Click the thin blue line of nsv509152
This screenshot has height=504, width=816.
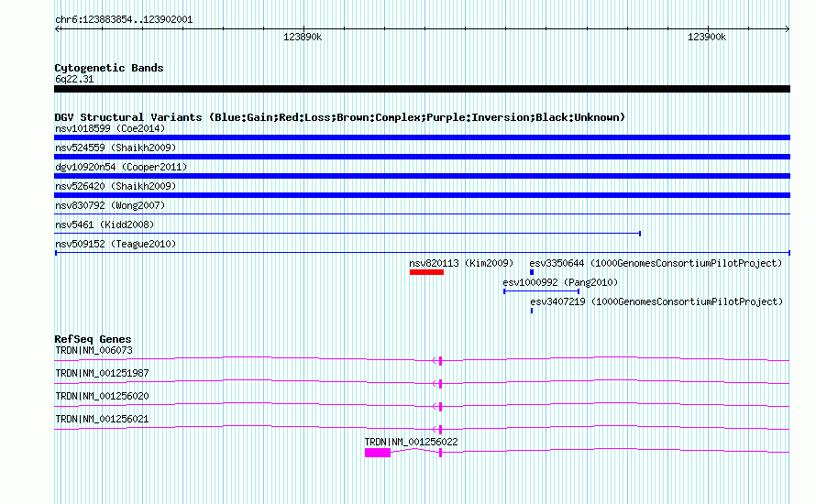click(x=423, y=253)
